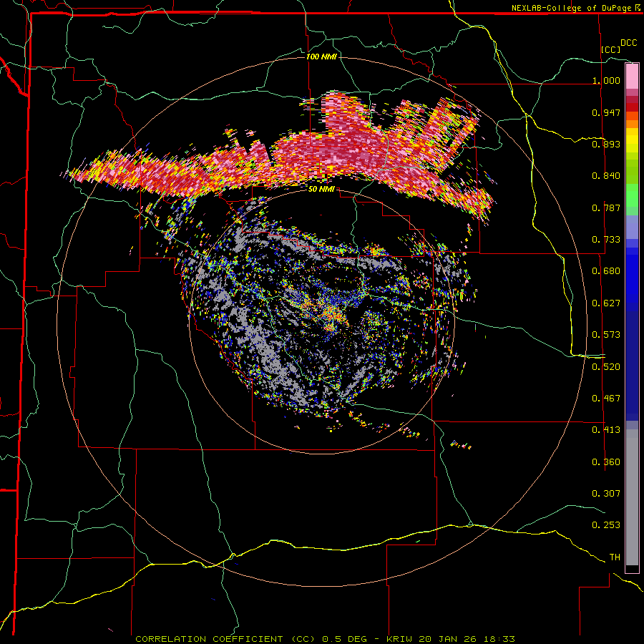Viewport: 644px width, 644px height.
Task: Click the 0.733 scale value
Action: [x=606, y=240]
